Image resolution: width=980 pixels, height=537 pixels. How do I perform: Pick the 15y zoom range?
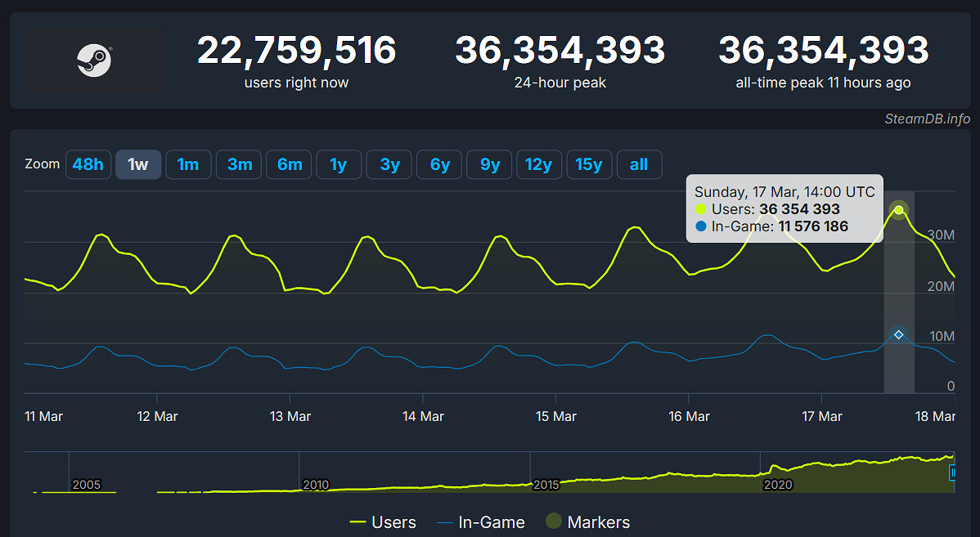[x=589, y=164]
